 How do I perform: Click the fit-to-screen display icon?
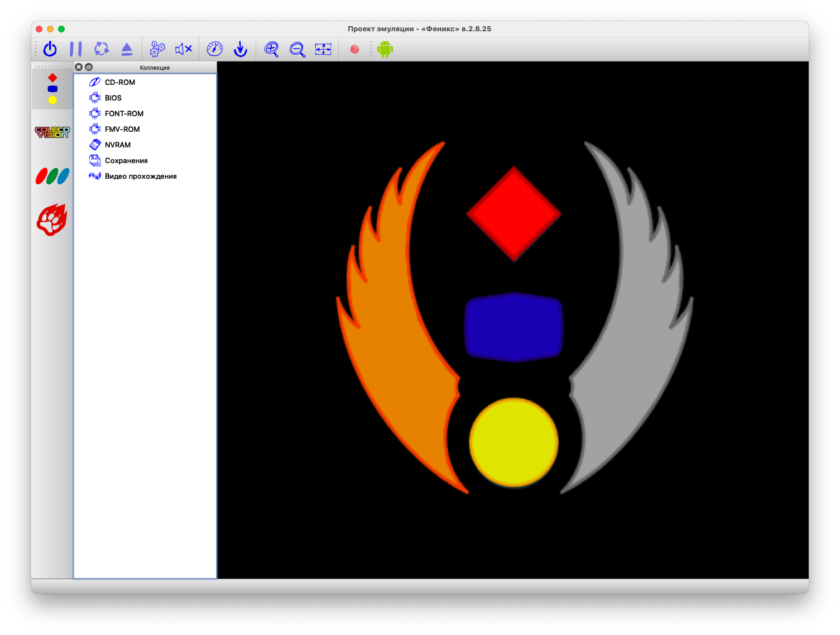pyautogui.click(x=323, y=49)
